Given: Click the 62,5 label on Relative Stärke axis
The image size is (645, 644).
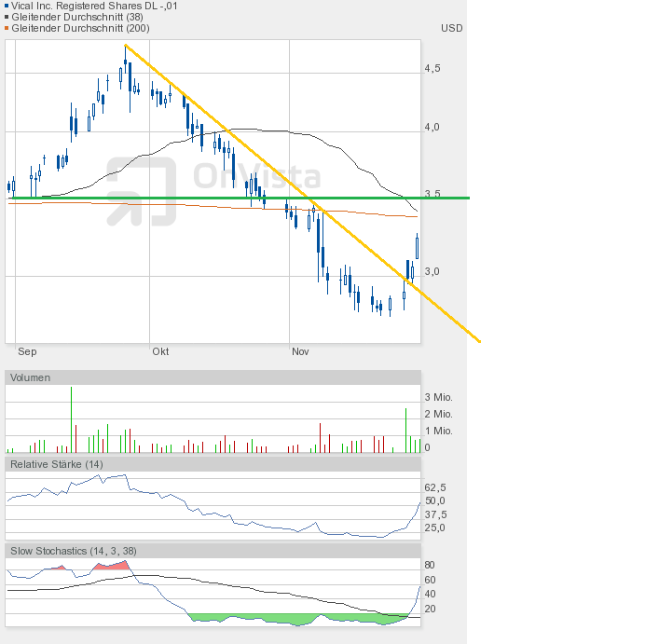Looking at the screenshot, I should (435, 487).
